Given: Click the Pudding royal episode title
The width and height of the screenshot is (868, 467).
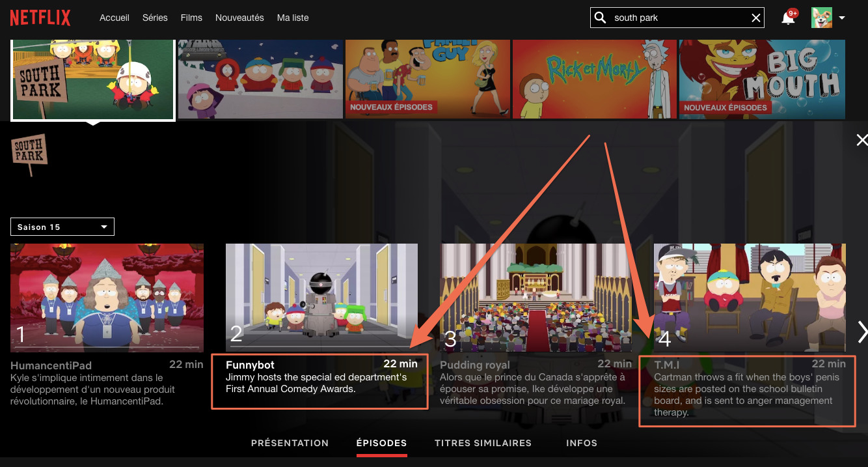Looking at the screenshot, I should point(475,365).
